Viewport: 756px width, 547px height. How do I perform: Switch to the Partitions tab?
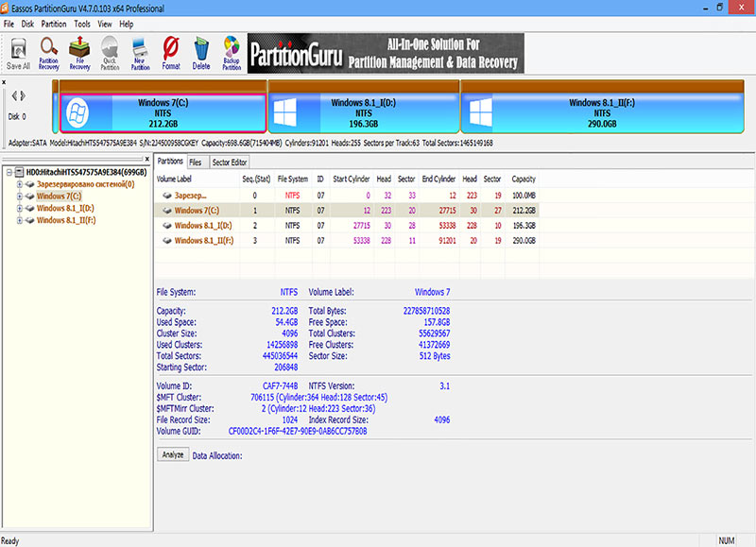point(170,162)
